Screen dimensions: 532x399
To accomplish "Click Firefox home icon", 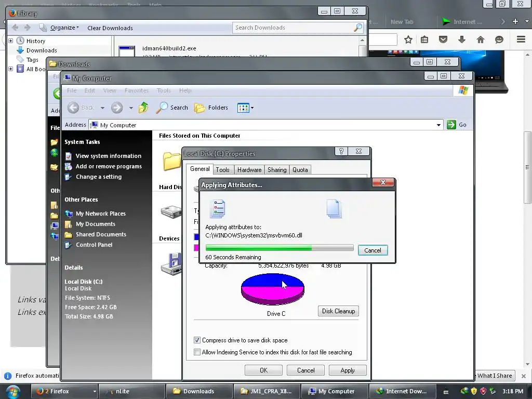I will (x=481, y=39).
